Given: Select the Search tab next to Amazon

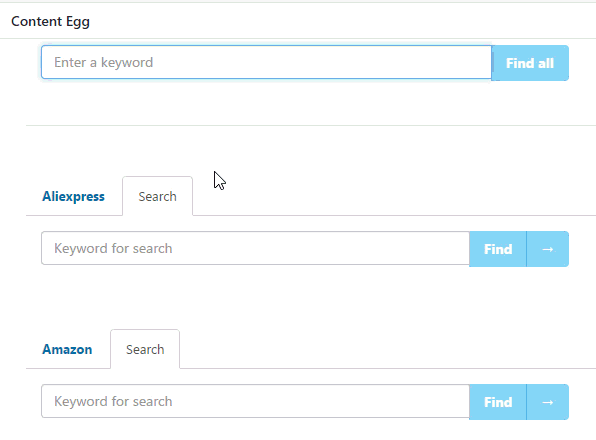Looking at the screenshot, I should click(x=145, y=350).
